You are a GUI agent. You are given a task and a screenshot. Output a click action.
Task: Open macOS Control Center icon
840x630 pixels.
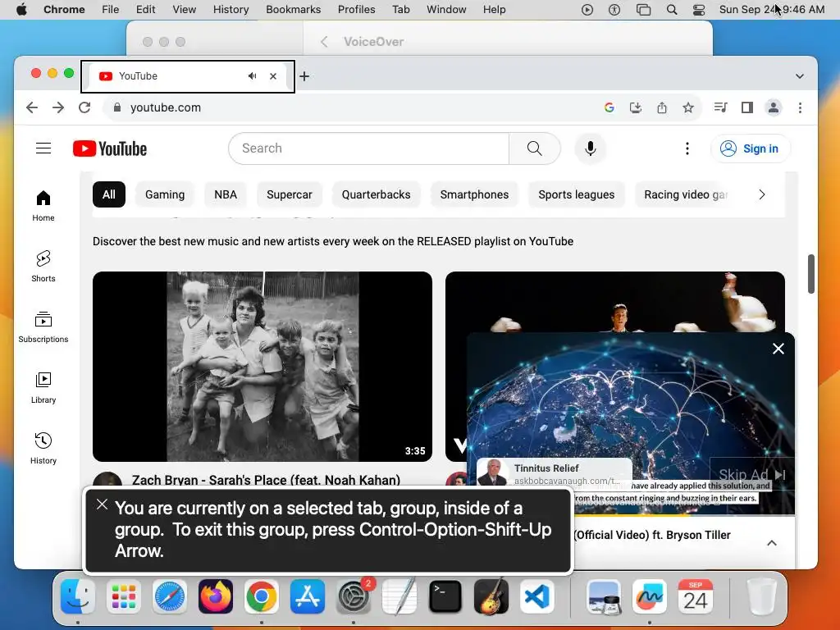(x=699, y=10)
